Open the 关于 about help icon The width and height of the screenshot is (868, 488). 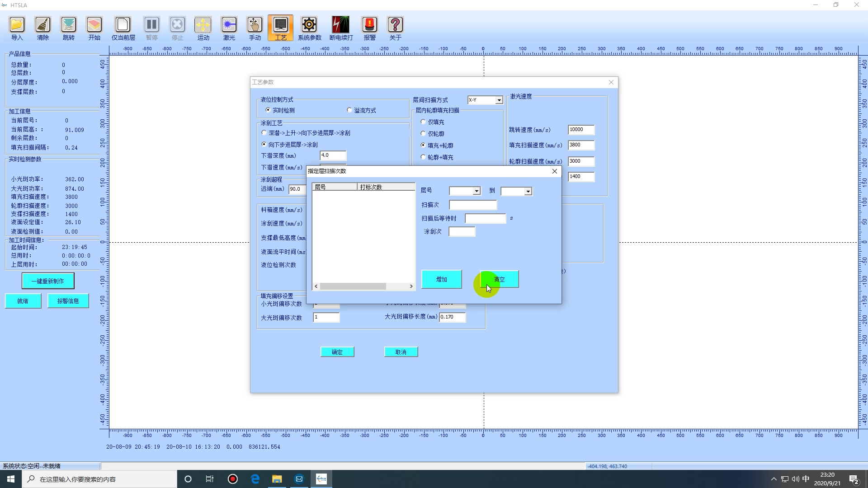(x=395, y=28)
